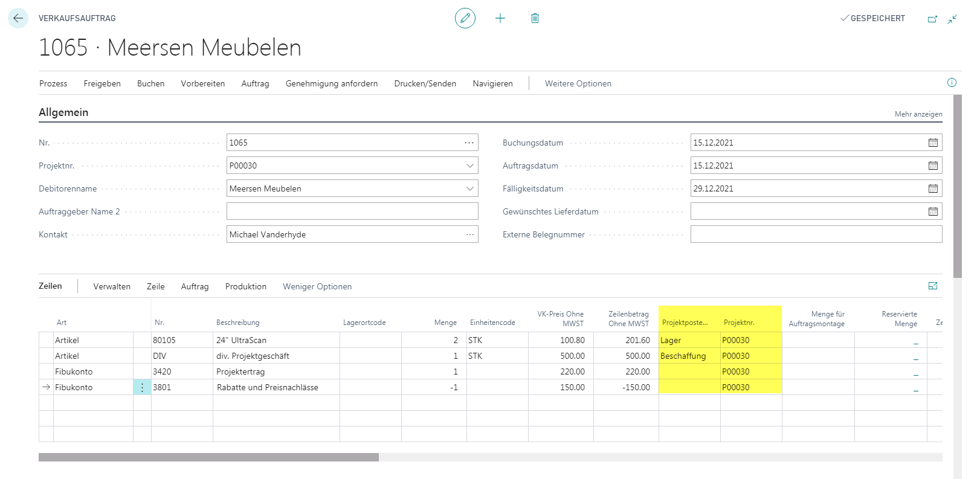Image resolution: width=980 pixels, height=479 pixels.
Task: Select Rabatte und Preisnachlässe cell
Action: [276, 387]
